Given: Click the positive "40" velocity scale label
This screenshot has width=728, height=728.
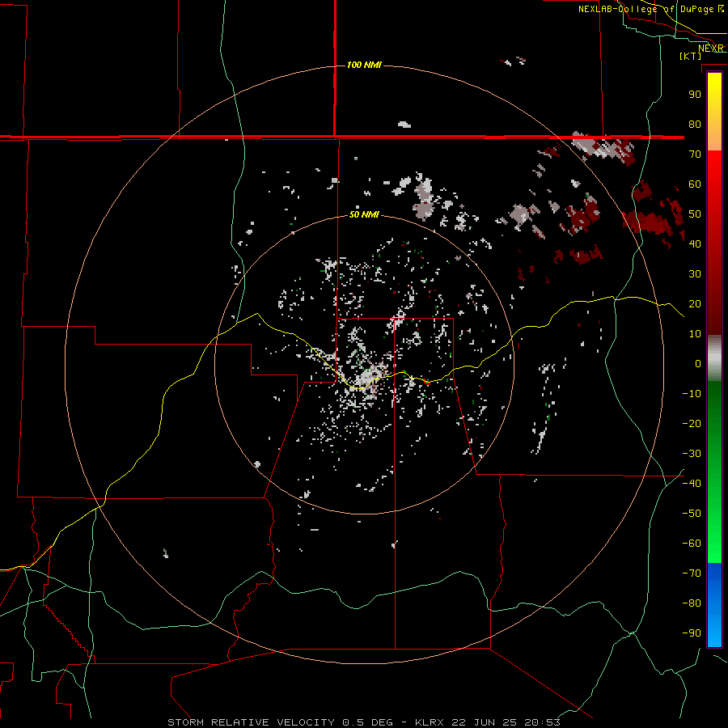Looking at the screenshot, I should point(695,244).
